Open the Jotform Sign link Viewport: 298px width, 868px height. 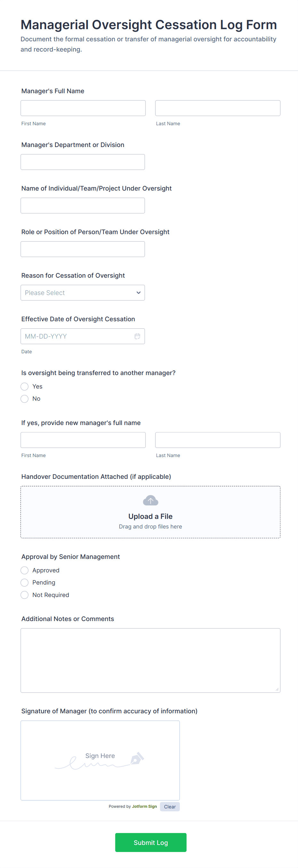click(144, 807)
